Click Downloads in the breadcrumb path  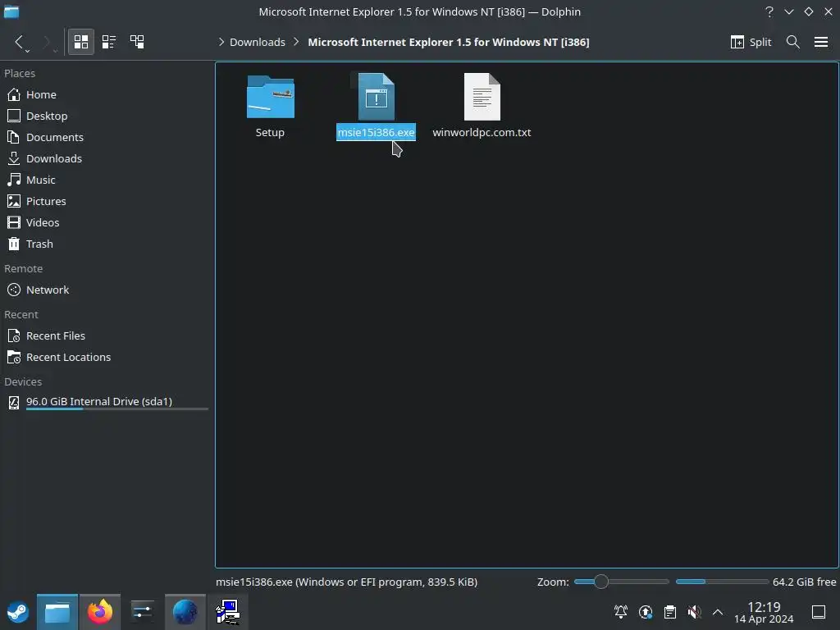(257, 43)
